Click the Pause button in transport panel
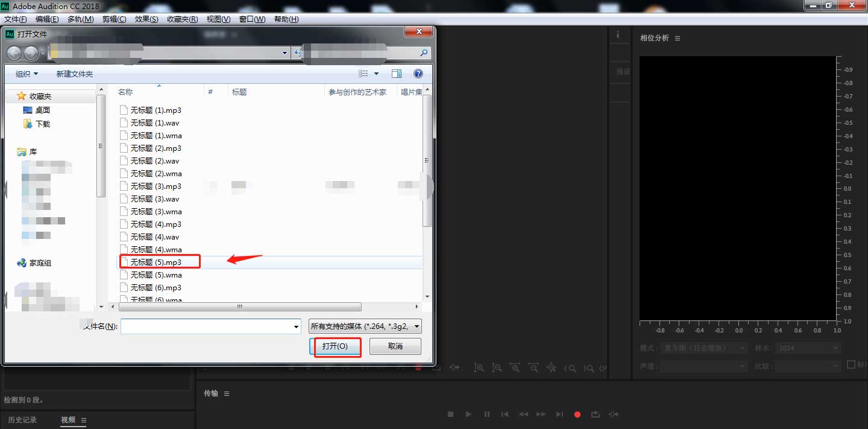 pos(487,415)
